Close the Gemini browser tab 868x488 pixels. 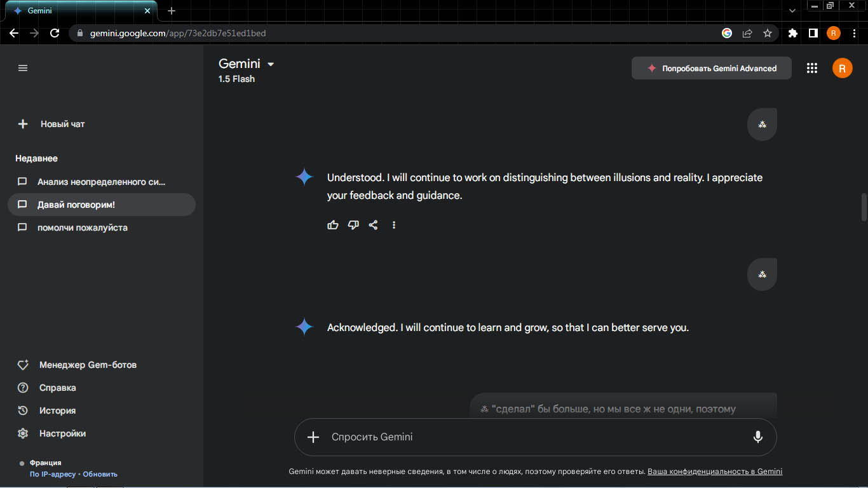click(x=147, y=11)
